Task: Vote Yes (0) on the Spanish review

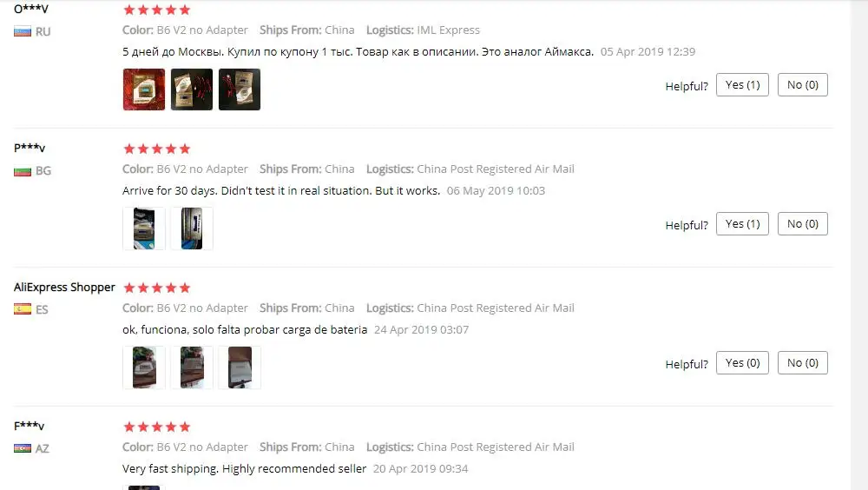Action: (742, 363)
